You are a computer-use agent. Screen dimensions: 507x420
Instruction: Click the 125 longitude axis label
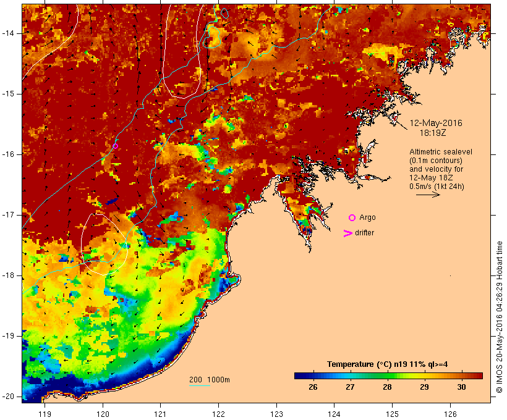point(392,414)
